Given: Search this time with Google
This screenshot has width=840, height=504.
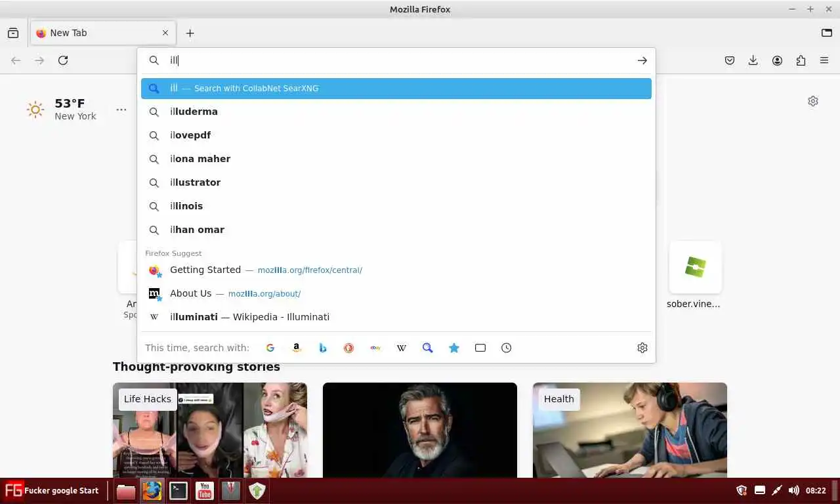Looking at the screenshot, I should (270, 348).
